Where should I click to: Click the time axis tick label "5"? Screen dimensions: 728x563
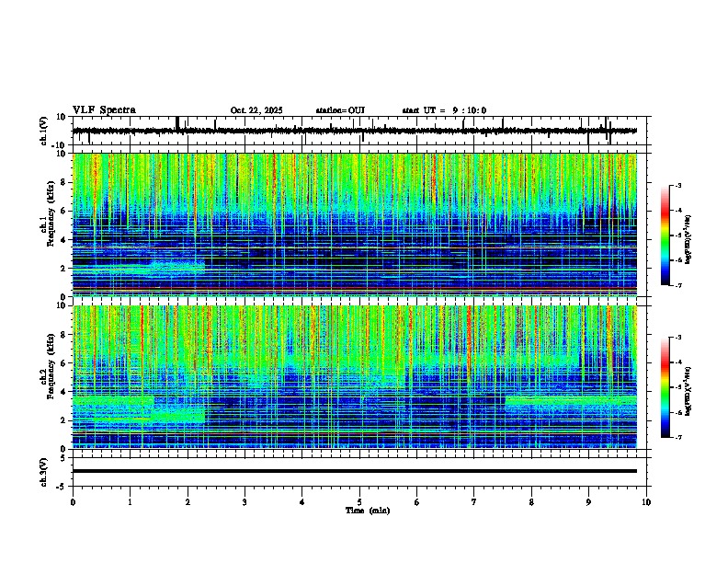point(359,502)
